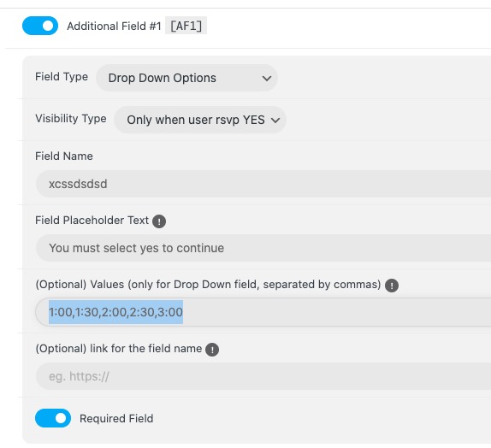The image size is (491, 448).
Task: Expand the chevron arrow in Field Type dropdown
Action: click(267, 79)
